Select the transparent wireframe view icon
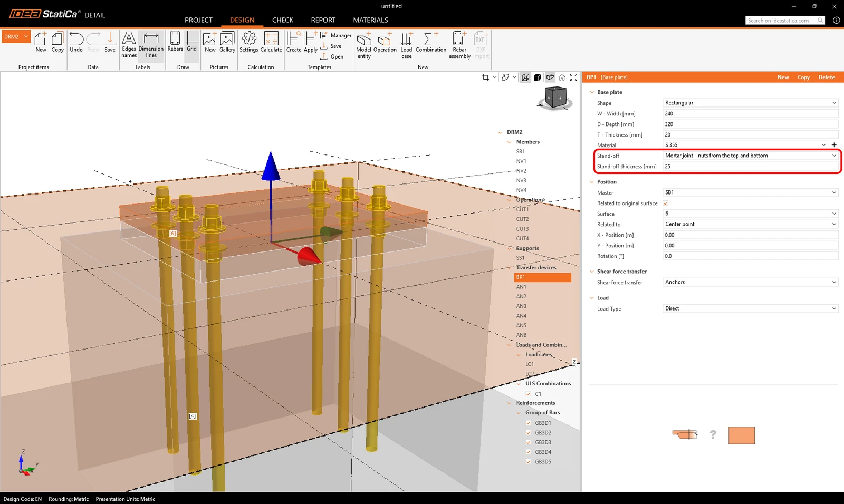The width and height of the screenshot is (844, 504). pyautogui.click(x=525, y=77)
